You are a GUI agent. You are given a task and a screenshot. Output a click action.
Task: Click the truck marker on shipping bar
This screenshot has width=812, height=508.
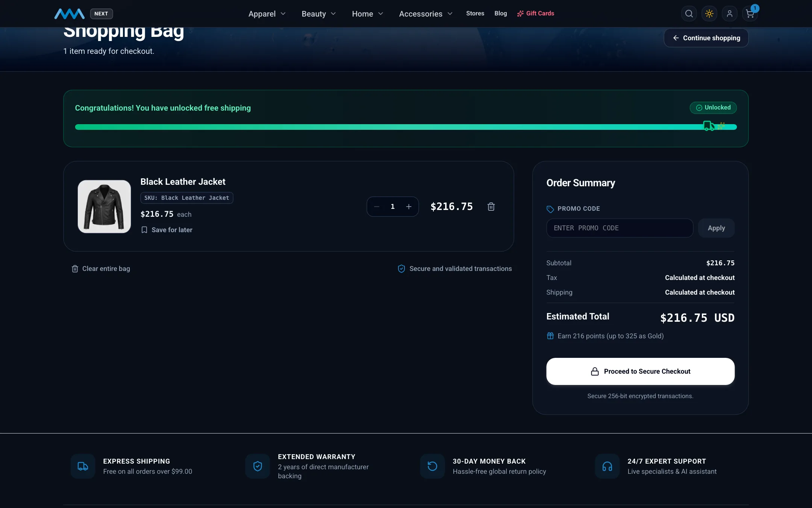(x=709, y=126)
